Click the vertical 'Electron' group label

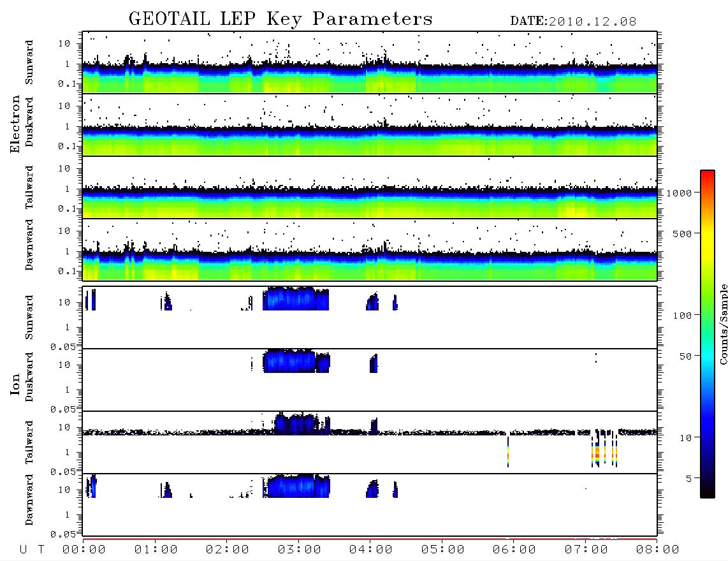tap(15, 124)
